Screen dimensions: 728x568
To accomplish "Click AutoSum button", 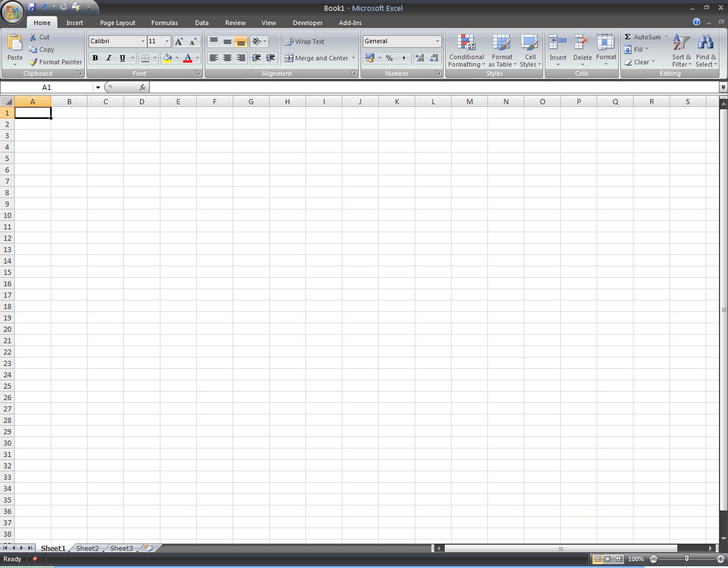I will tap(647, 37).
